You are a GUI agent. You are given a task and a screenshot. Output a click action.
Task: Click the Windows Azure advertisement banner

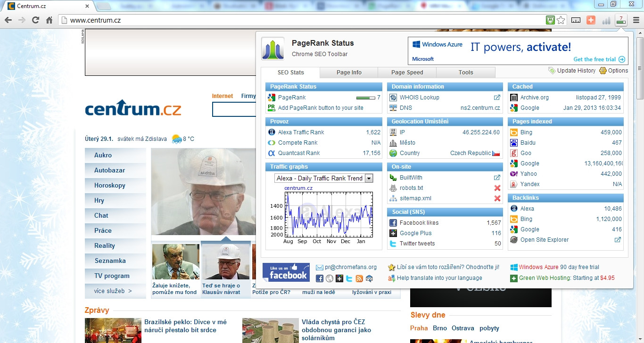pos(518,51)
